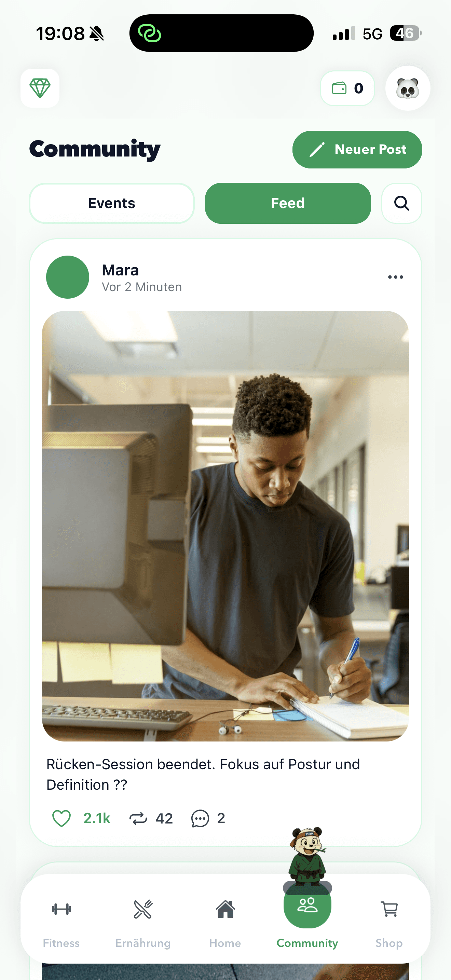Tap Mara's username on the post
The width and height of the screenshot is (451, 980).
(120, 270)
